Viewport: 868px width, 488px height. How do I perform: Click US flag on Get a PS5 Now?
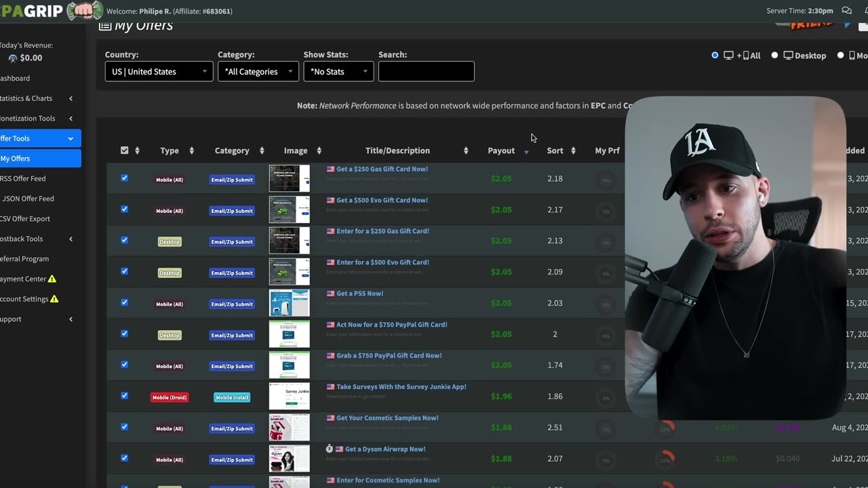(331, 293)
